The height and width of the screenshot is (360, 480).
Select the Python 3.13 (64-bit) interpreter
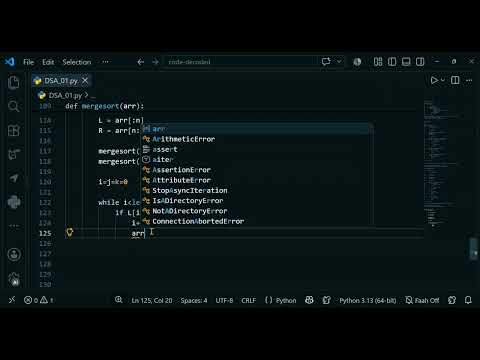[368, 300]
